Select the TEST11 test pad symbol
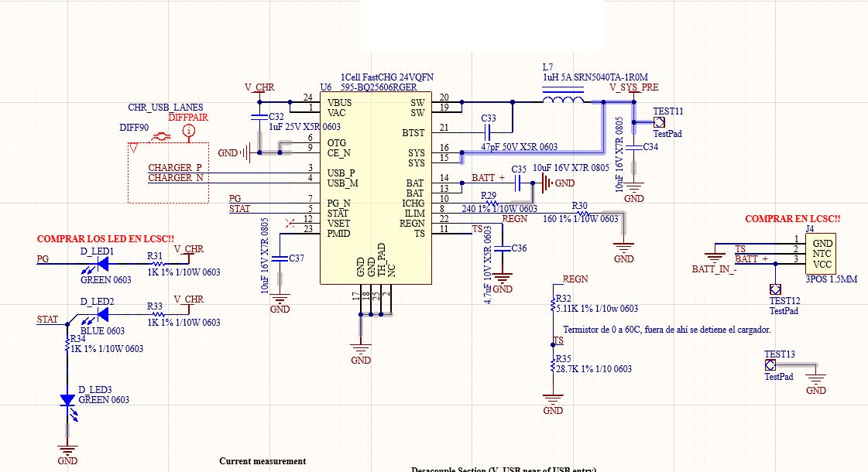The height and width of the screenshot is (472, 868). tap(659, 122)
